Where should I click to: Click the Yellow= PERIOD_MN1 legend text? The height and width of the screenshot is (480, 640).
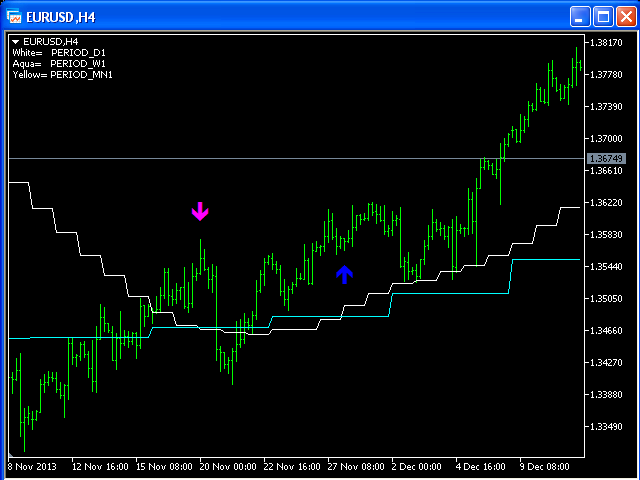click(62, 74)
